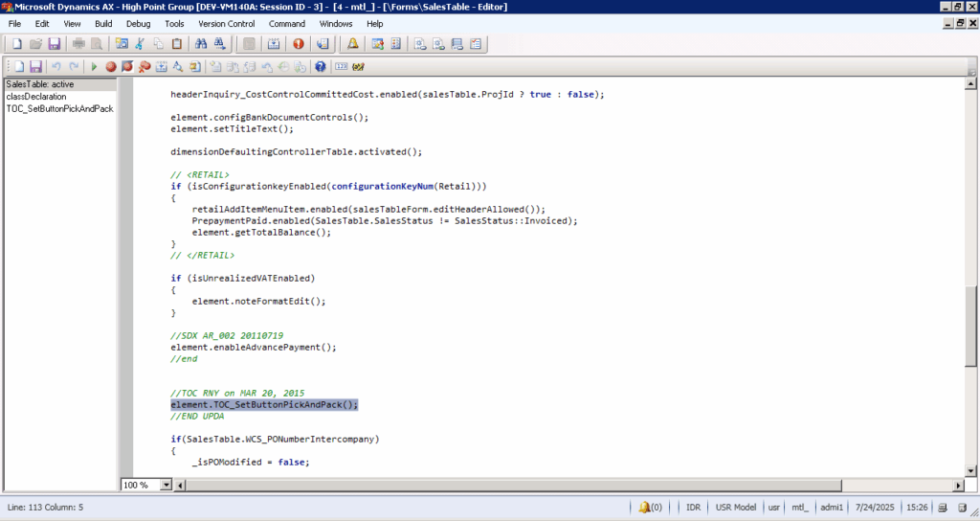Click the Save icon in the editor toolbar
The width and height of the screenshot is (980, 521).
tap(35, 66)
